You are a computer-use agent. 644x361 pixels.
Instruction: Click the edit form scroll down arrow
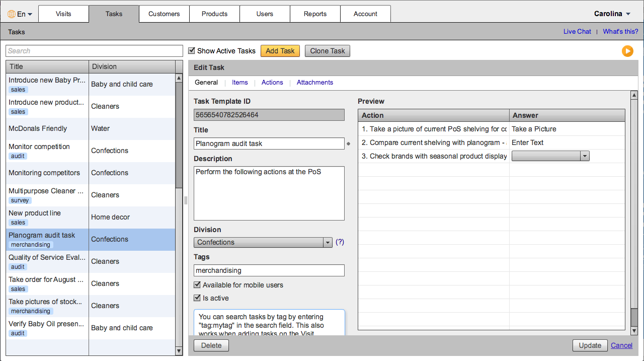pos(634,330)
